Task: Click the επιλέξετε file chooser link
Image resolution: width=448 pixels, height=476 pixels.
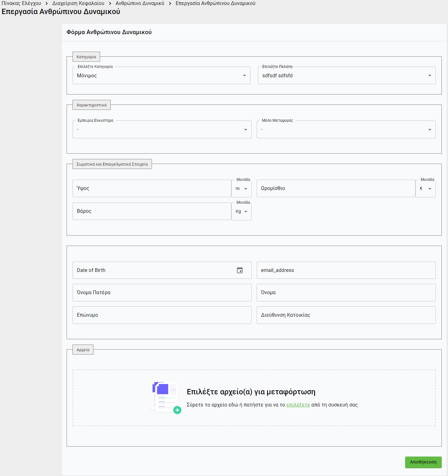Action: click(298, 405)
